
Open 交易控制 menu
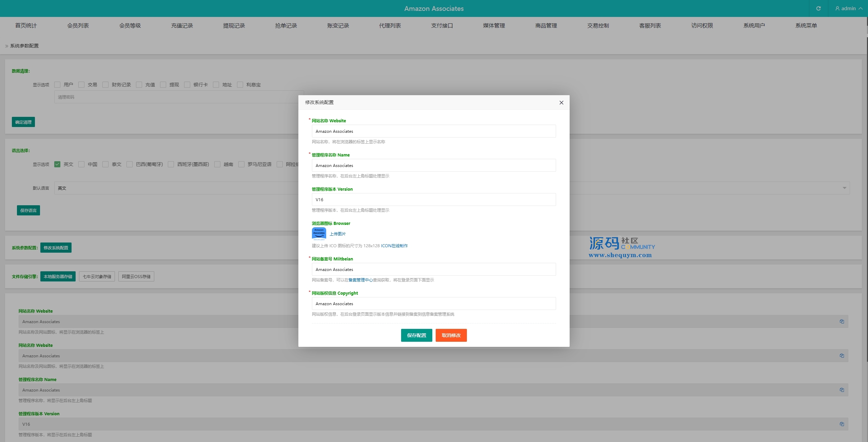coord(598,26)
